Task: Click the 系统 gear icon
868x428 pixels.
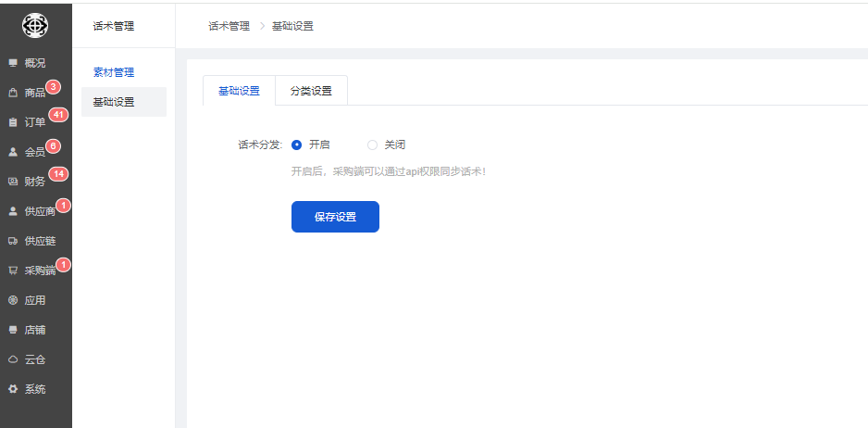Action: coord(13,389)
